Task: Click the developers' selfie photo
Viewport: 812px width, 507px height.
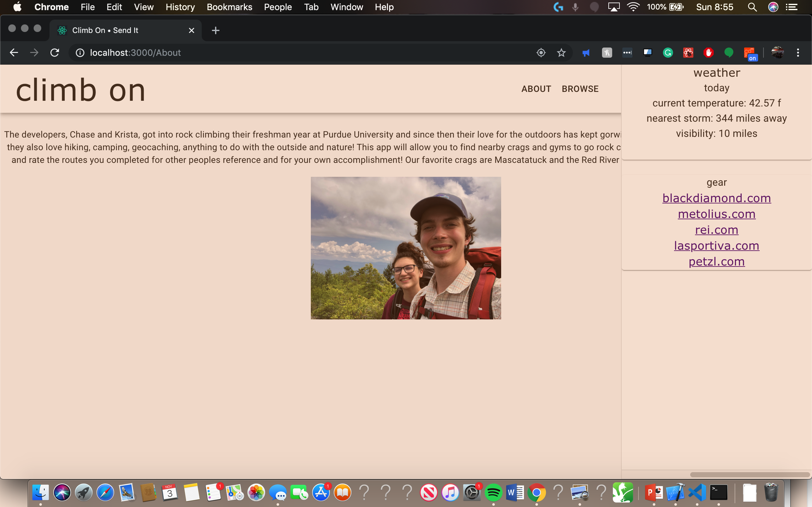Action: click(x=406, y=248)
